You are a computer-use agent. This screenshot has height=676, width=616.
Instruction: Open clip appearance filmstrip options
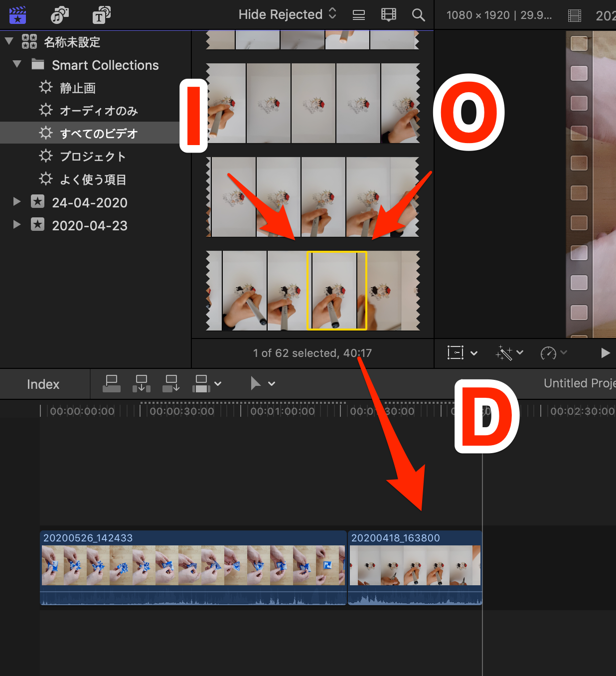(389, 14)
